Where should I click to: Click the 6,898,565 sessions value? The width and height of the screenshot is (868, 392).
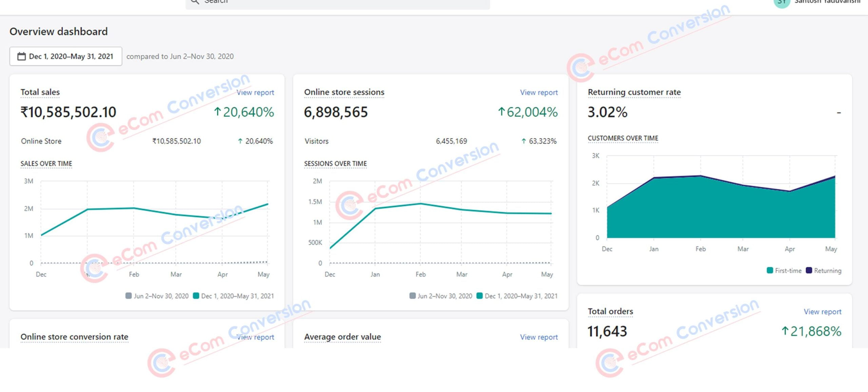coord(336,112)
